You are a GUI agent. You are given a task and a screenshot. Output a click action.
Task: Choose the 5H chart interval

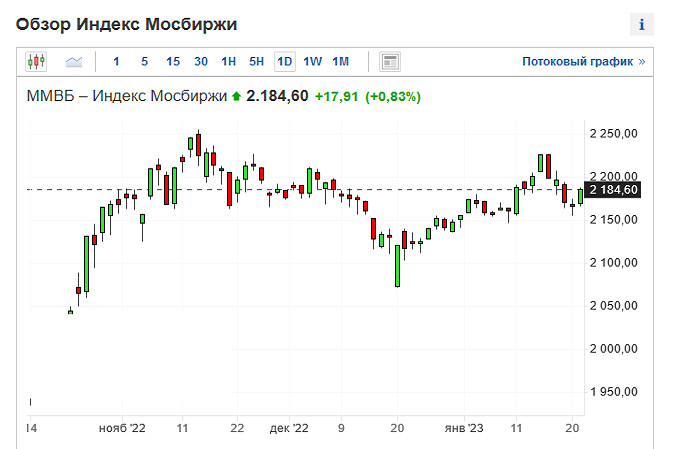257,62
